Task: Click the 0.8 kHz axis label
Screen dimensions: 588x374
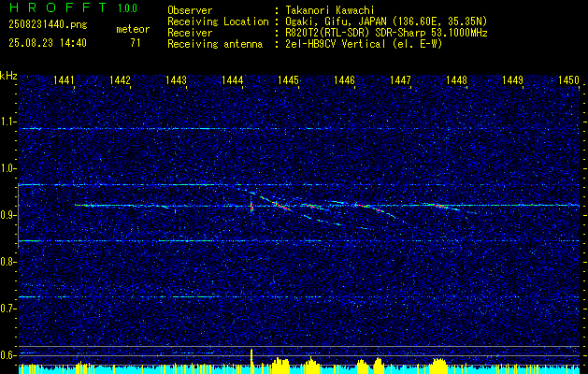Action: (x=7, y=262)
